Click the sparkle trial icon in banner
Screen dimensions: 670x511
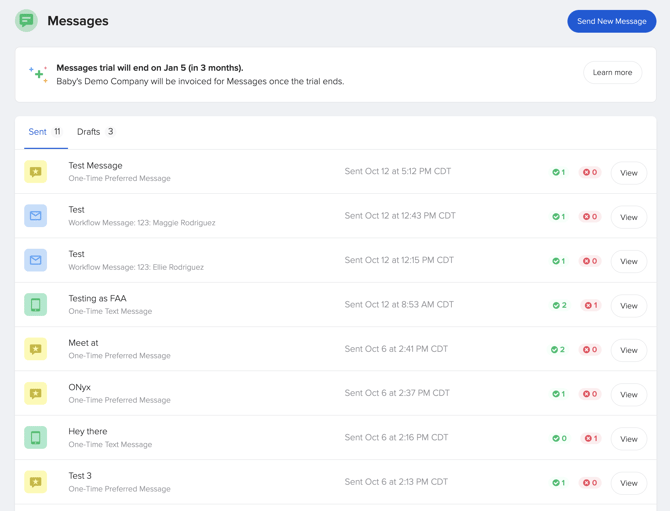coord(38,74)
